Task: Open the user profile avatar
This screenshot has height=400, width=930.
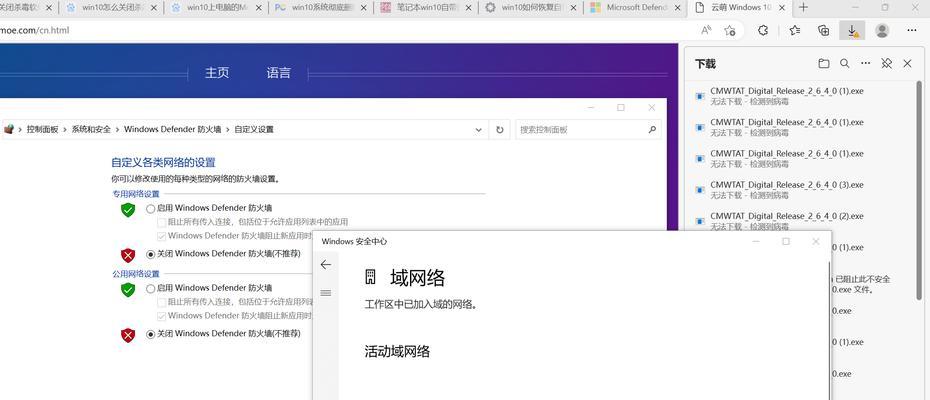Action: click(883, 30)
